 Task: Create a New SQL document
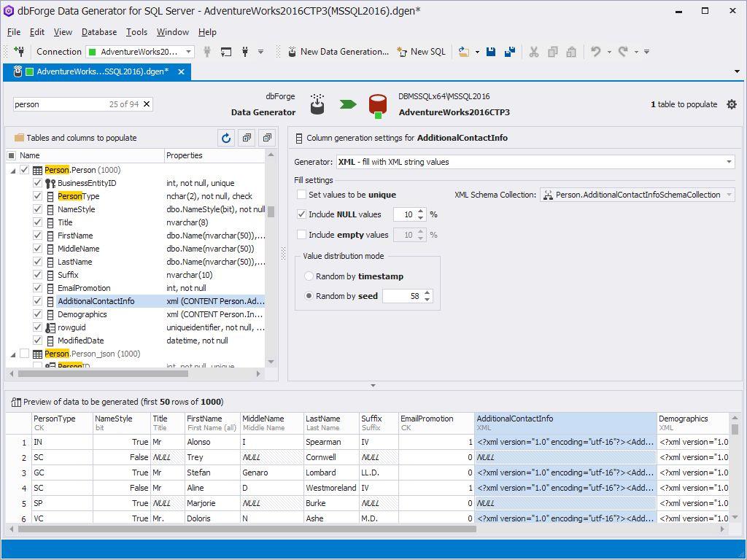(421, 52)
